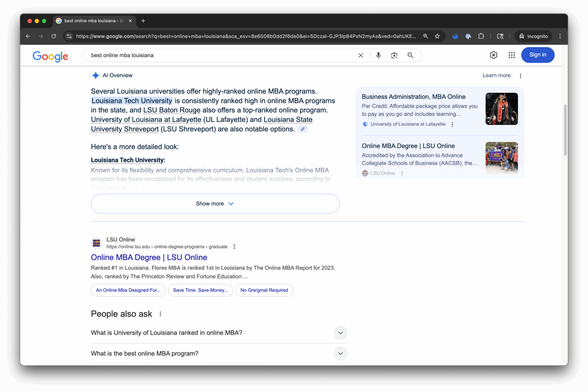The height and width of the screenshot is (392, 588).
Task: Go back using the browser back arrow
Action: coord(28,36)
